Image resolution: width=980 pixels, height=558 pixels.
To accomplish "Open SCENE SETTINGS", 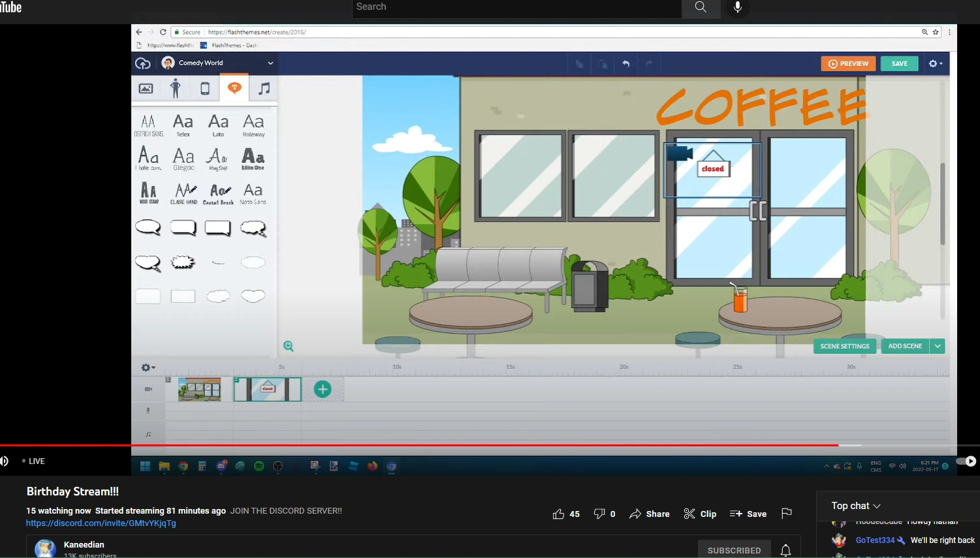I will coord(845,346).
